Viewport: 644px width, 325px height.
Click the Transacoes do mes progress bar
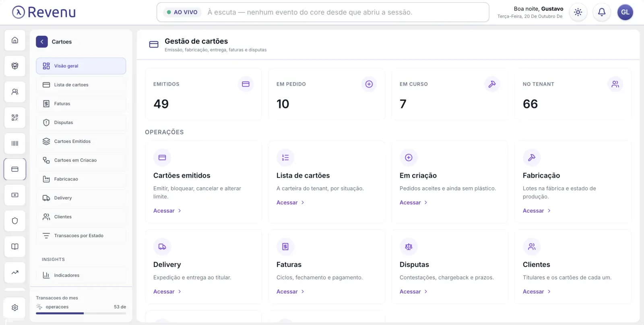[81, 313]
